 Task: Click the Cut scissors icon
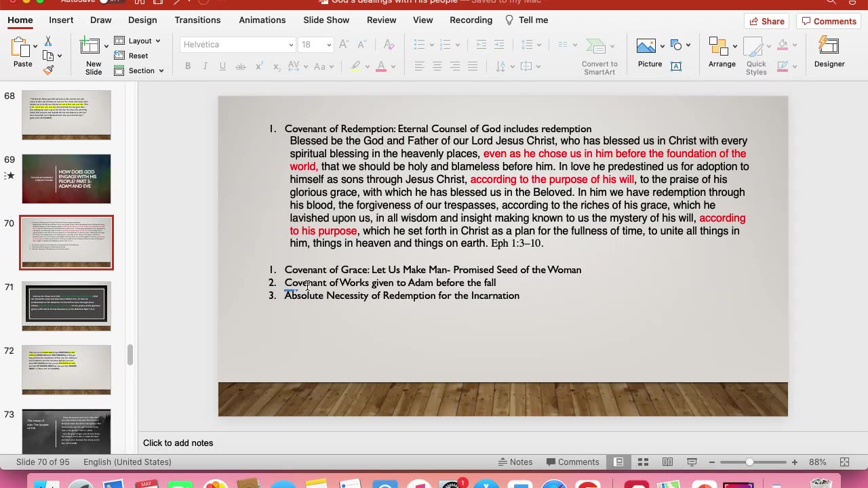click(x=48, y=41)
